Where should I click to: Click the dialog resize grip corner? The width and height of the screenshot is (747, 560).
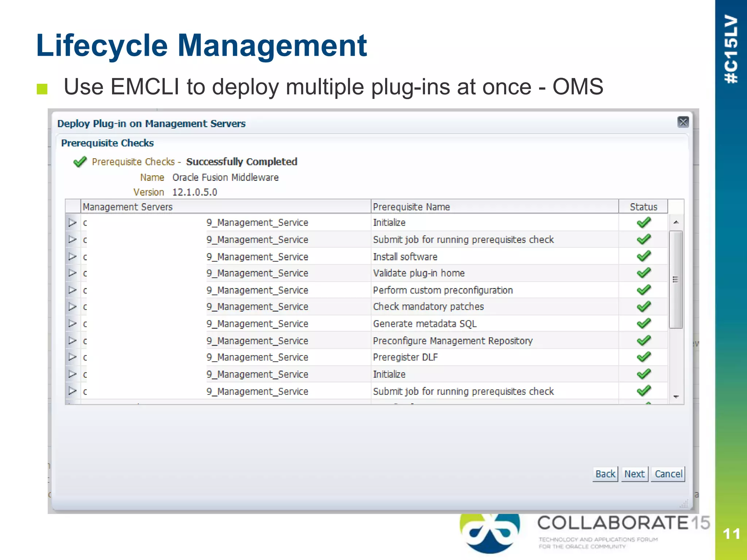[684, 504]
